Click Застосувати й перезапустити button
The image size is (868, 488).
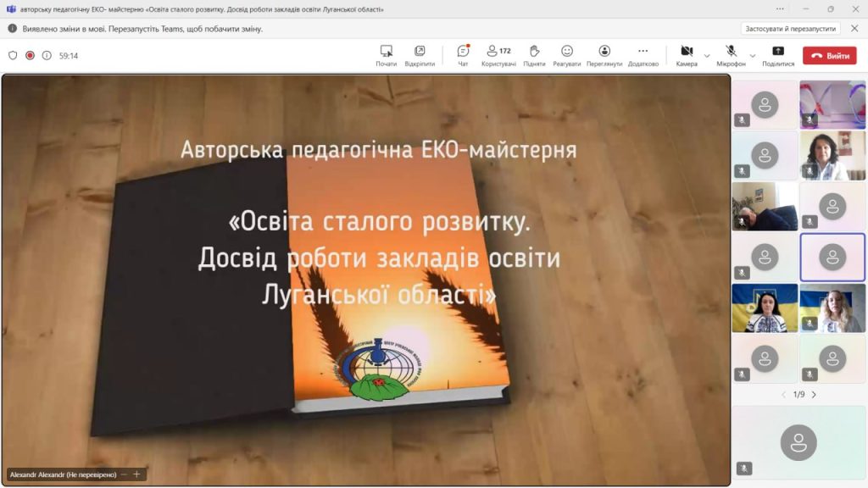[x=790, y=28]
